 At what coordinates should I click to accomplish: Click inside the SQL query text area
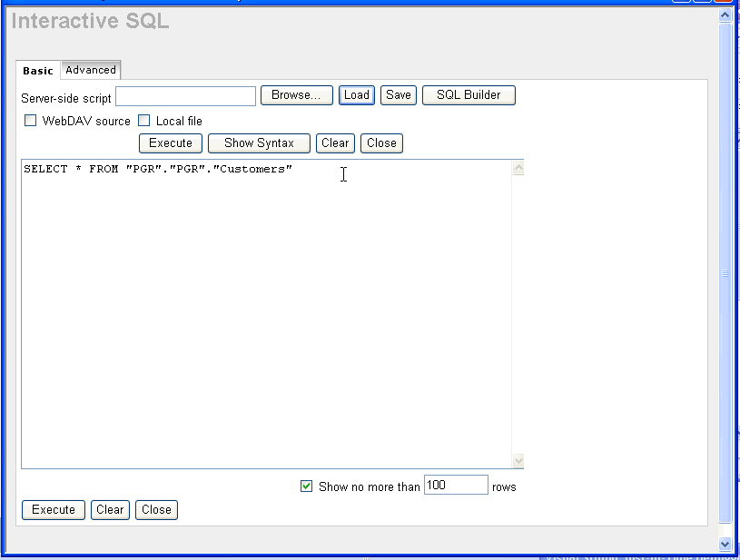(x=263, y=309)
